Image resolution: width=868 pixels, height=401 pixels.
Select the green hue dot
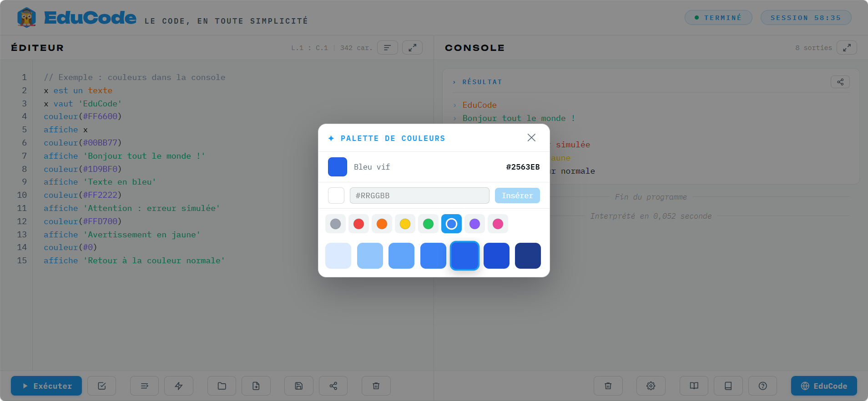428,224
